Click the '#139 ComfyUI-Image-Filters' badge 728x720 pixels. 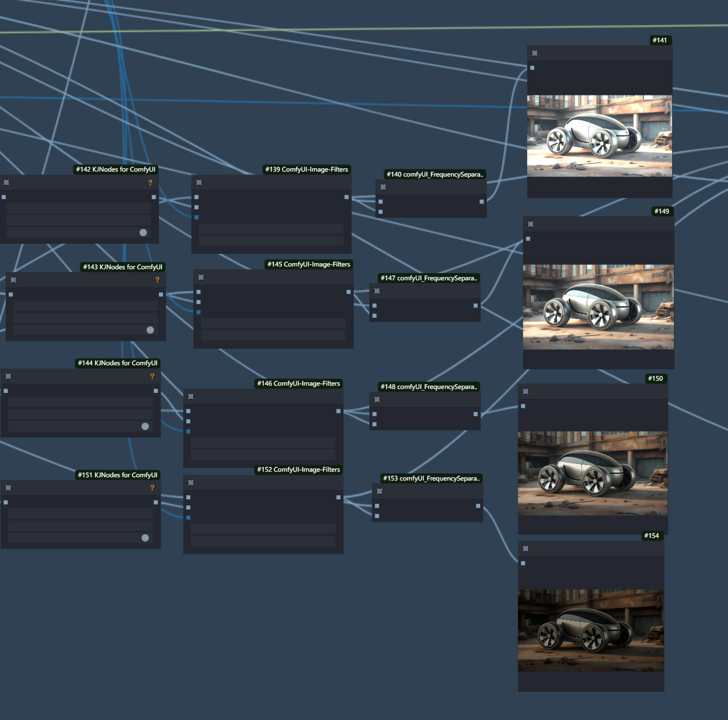tap(307, 169)
